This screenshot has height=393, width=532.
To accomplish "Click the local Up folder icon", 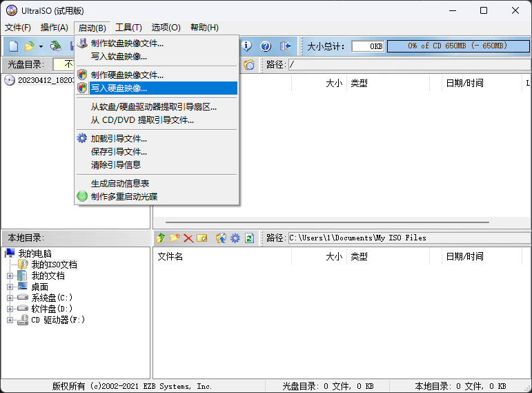I will (161, 238).
